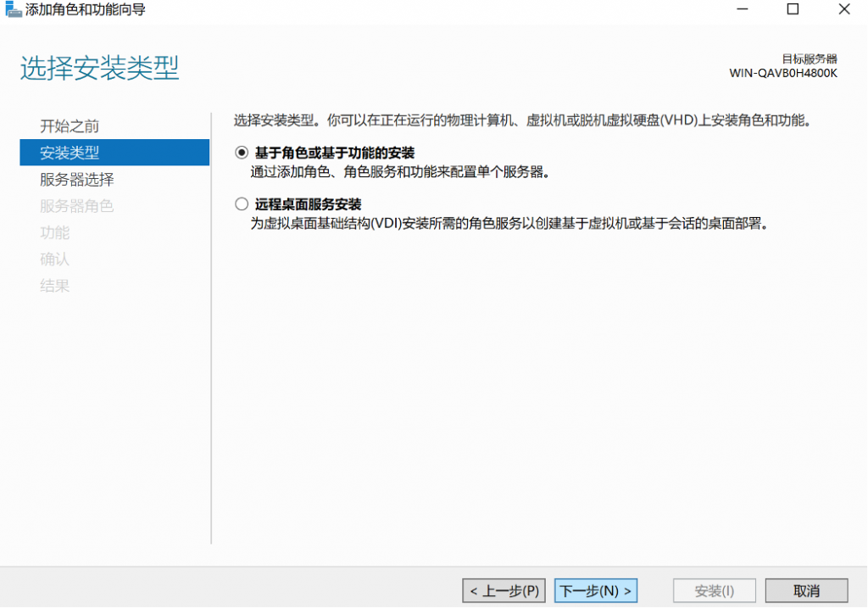Click the disabled 安装(I) button
This screenshot has width=868, height=608.
(714, 591)
